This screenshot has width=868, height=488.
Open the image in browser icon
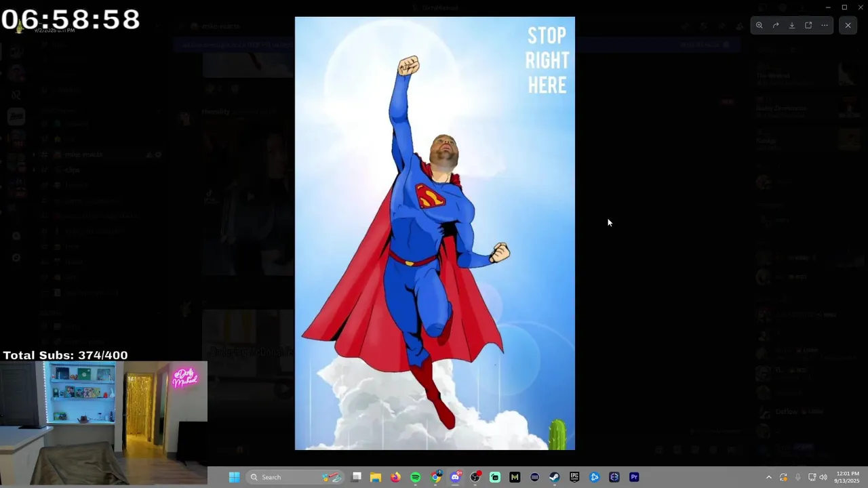pos(808,25)
